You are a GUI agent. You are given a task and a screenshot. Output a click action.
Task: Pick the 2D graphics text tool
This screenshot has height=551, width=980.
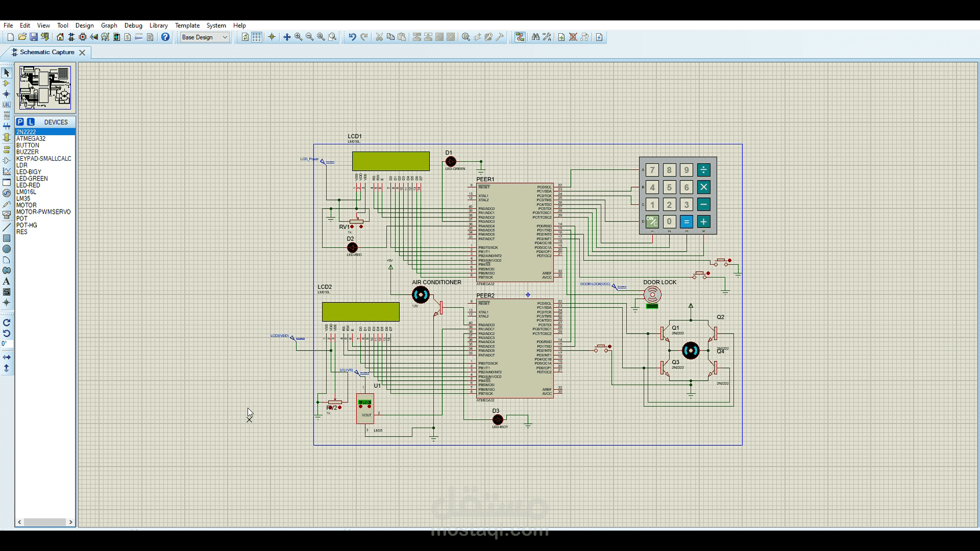click(x=7, y=281)
